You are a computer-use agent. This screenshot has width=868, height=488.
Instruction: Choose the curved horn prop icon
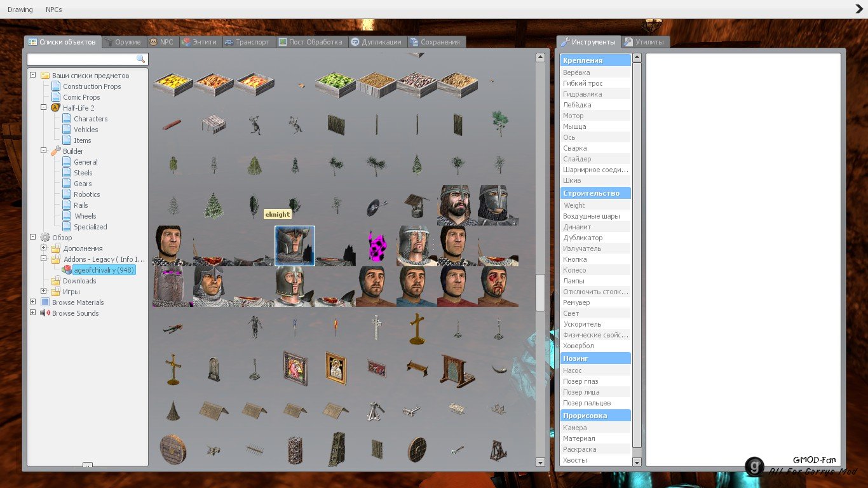click(x=498, y=368)
